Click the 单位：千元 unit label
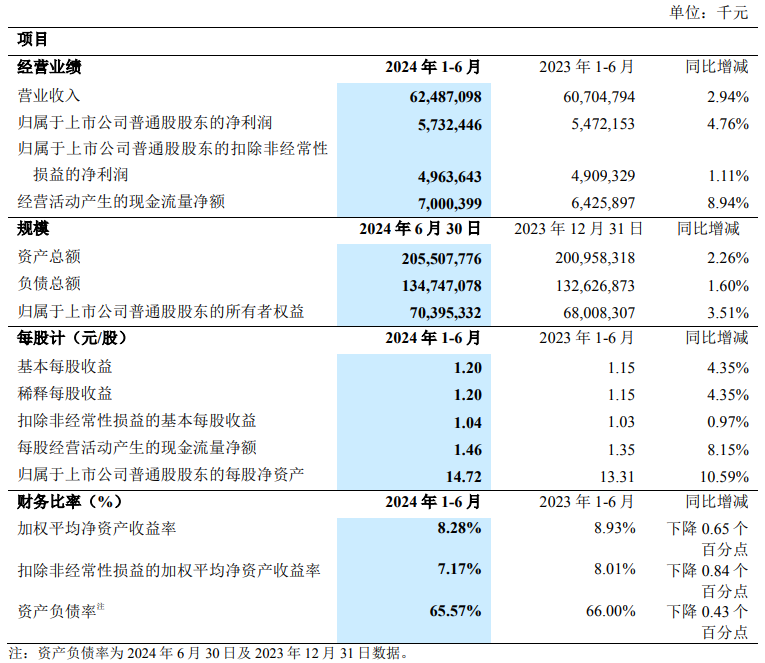The image size is (765, 663). pos(708,12)
